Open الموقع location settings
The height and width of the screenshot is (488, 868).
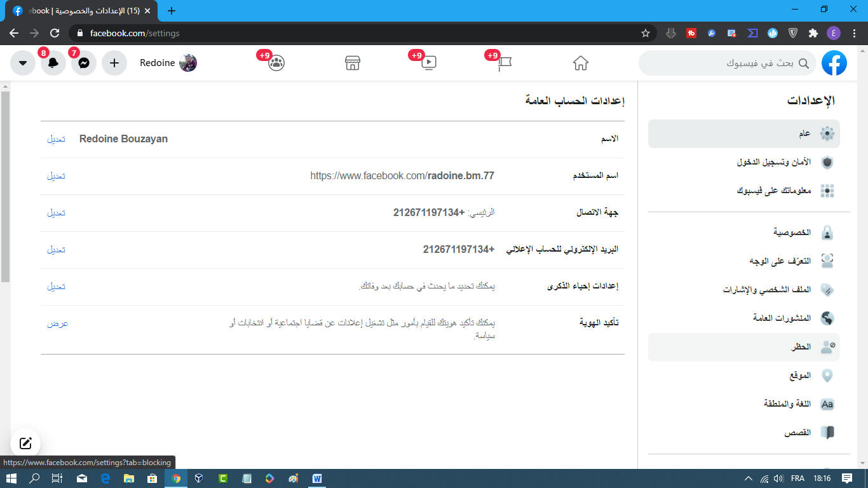(x=744, y=376)
